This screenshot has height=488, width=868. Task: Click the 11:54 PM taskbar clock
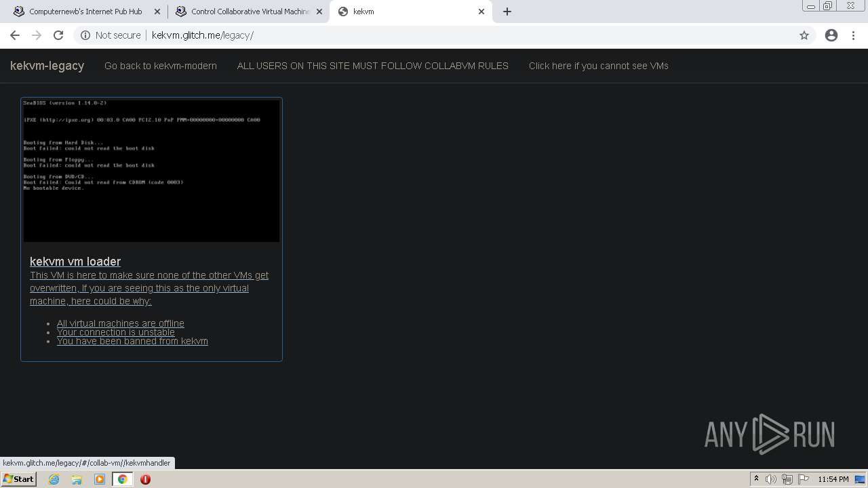833,479
